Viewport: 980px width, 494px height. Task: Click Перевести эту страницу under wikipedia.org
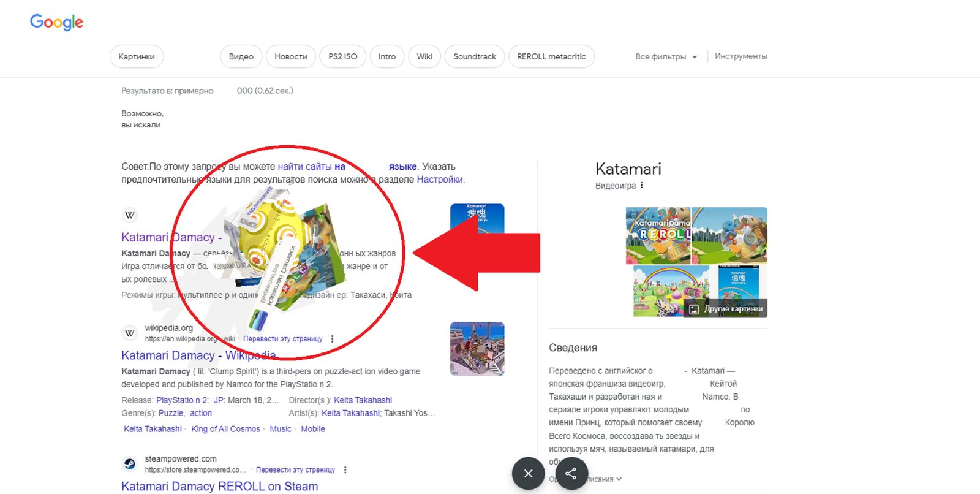click(283, 339)
